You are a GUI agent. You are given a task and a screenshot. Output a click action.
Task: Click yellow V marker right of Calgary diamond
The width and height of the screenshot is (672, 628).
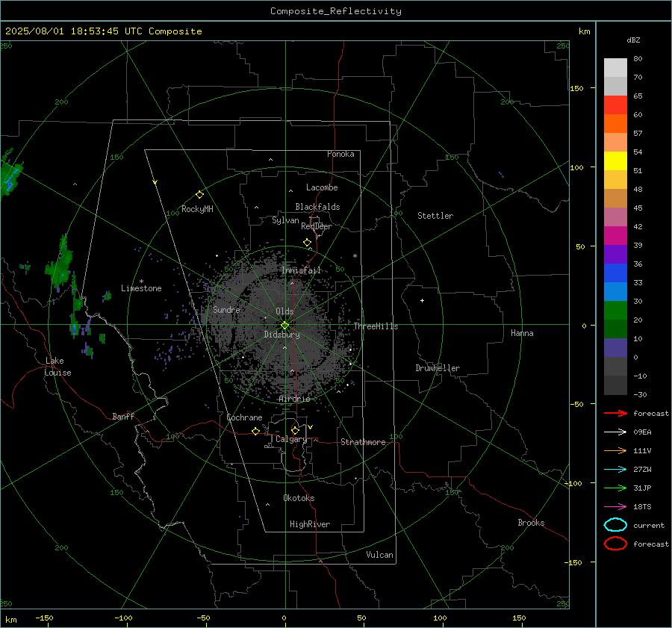tap(311, 427)
